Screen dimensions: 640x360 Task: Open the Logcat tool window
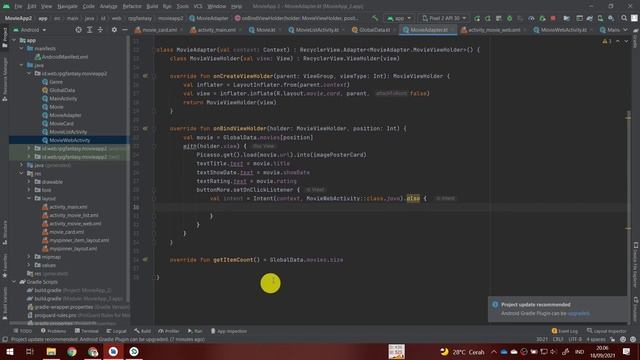click(x=116, y=331)
